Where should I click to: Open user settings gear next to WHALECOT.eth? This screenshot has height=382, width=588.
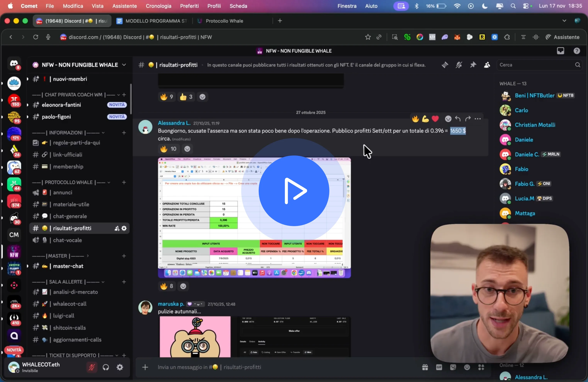pyautogui.click(x=120, y=367)
